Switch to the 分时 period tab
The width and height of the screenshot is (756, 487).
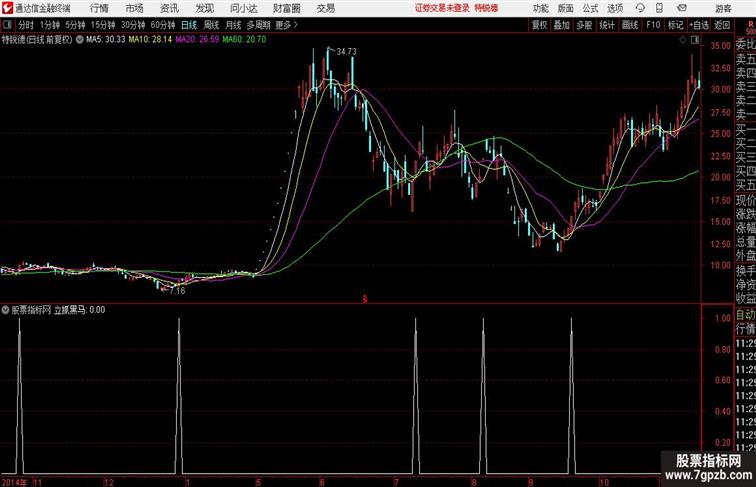(x=26, y=25)
